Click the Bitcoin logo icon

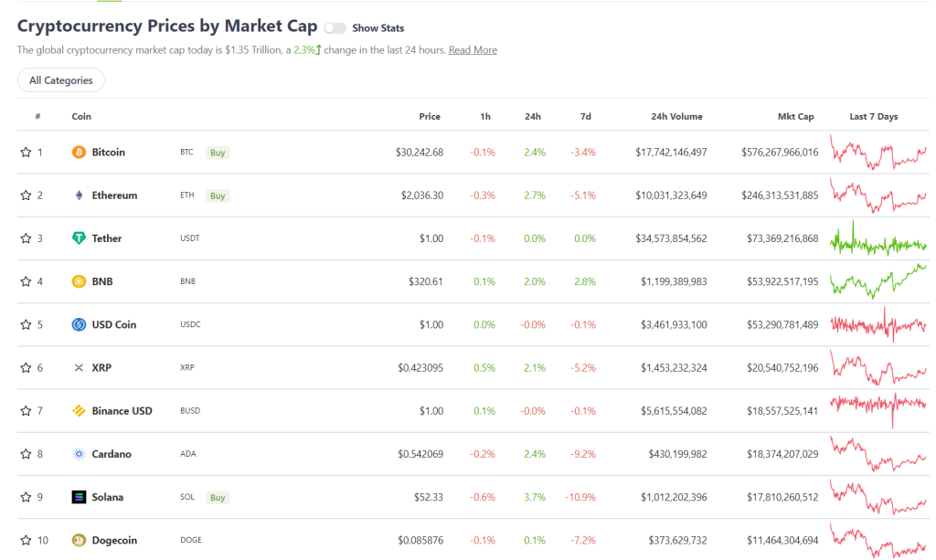[79, 152]
